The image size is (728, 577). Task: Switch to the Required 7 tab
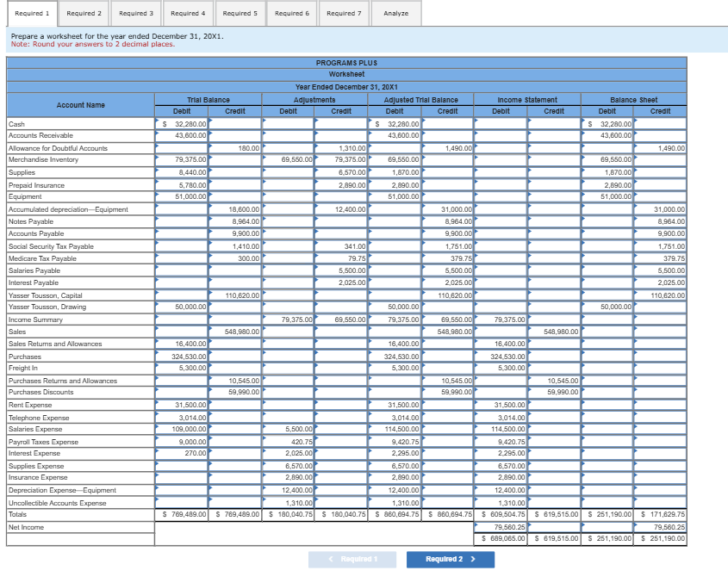pyautogui.click(x=344, y=14)
